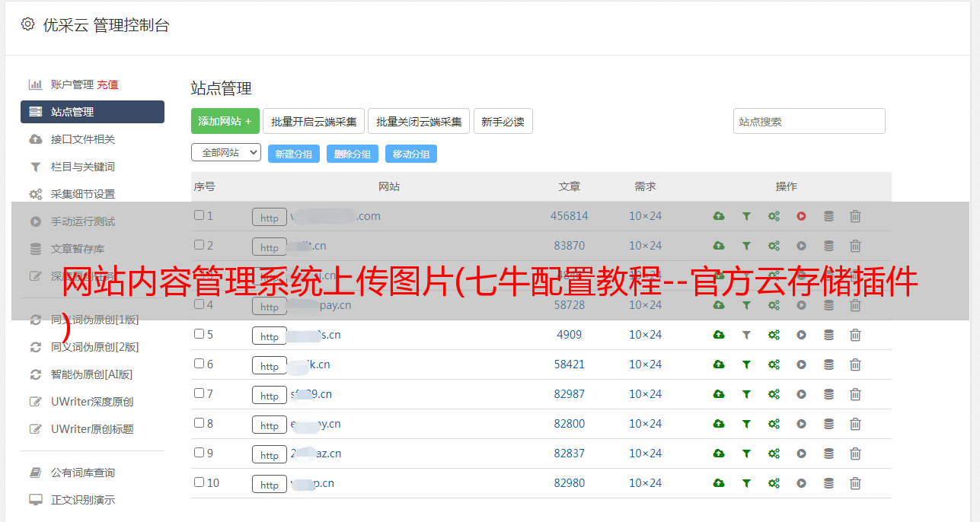Open the database stack icon in row 8
Screen dimensions: 980x522
tap(828, 424)
